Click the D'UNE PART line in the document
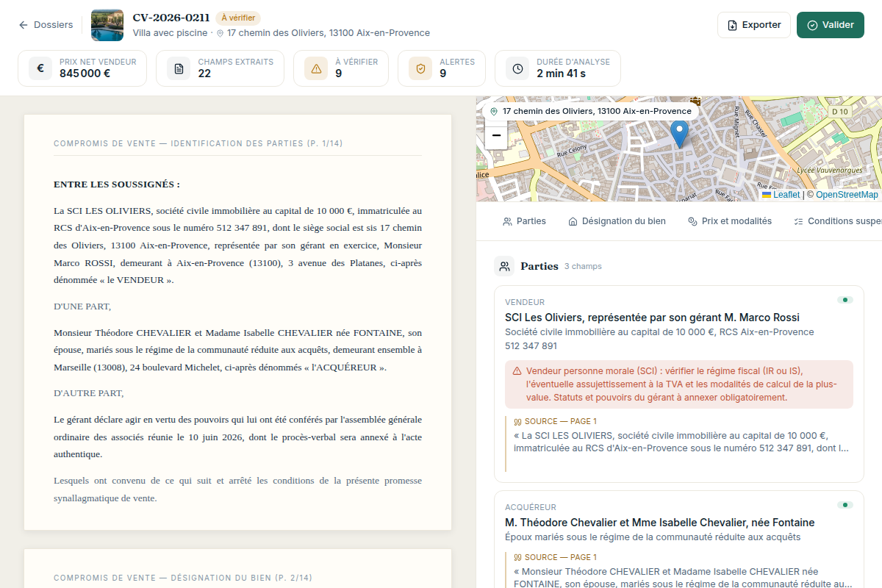The height and width of the screenshot is (588, 882). pyautogui.click(x=82, y=306)
